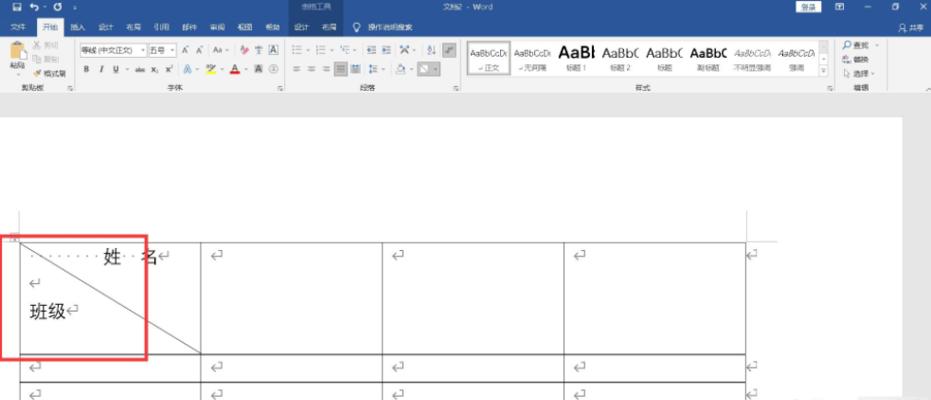931x400 pixels.
Task: Switch to the References (引用) tab
Action: pyautogui.click(x=162, y=27)
